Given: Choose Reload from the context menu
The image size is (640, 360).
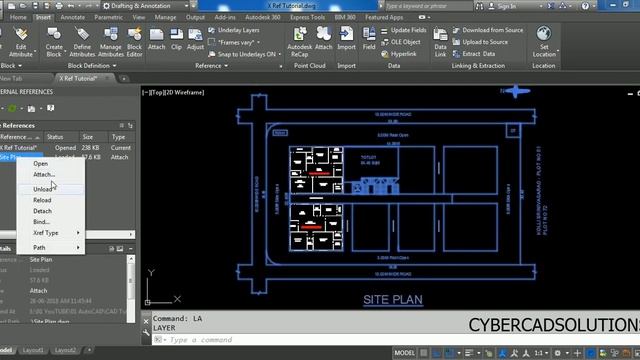Looking at the screenshot, I should pos(51,200).
